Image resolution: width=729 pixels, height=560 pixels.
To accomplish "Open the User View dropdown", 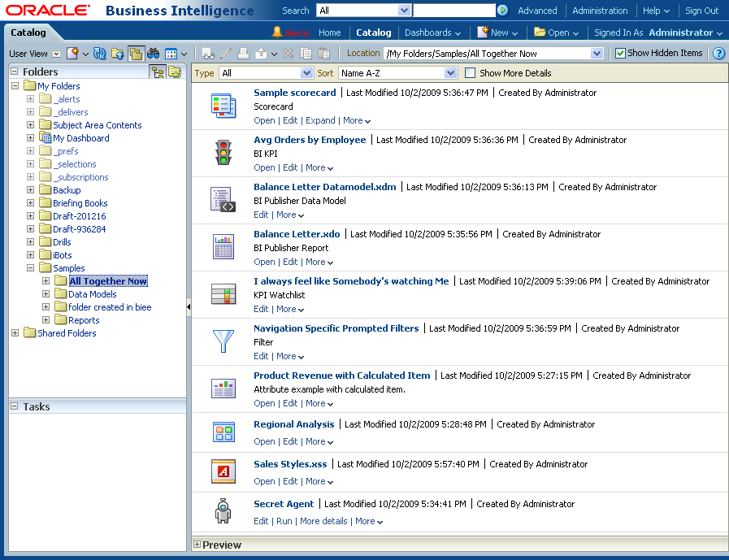I will pos(56,54).
